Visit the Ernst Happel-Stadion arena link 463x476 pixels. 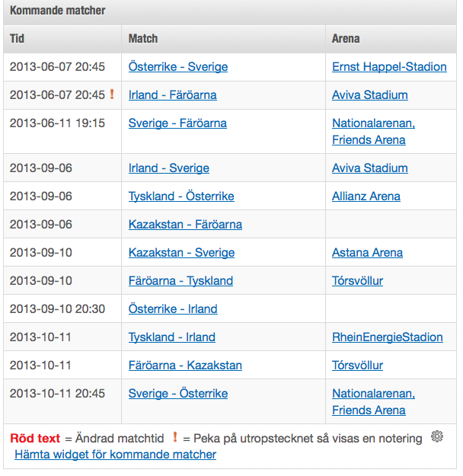pos(389,67)
